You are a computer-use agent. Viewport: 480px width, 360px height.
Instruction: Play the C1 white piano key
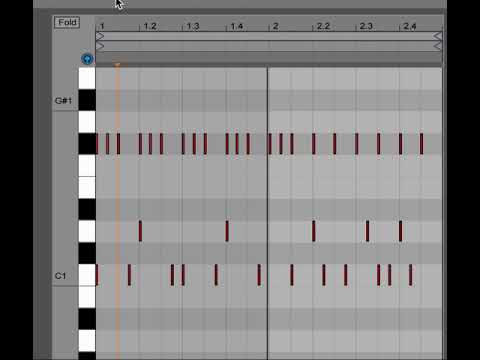(x=87, y=275)
